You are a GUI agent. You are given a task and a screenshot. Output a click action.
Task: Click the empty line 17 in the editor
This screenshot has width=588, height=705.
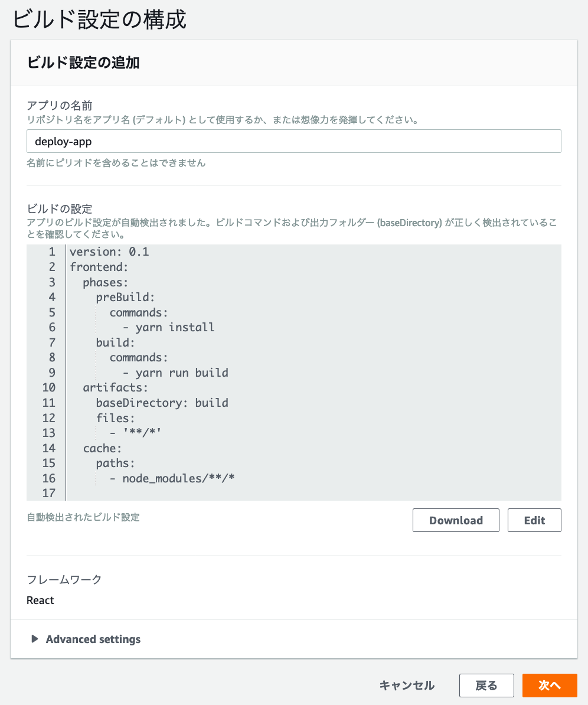click(313, 493)
